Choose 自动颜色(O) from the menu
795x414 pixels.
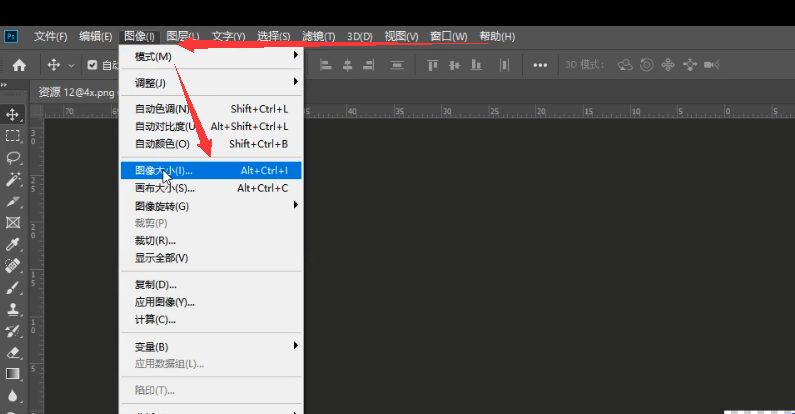[211, 144]
